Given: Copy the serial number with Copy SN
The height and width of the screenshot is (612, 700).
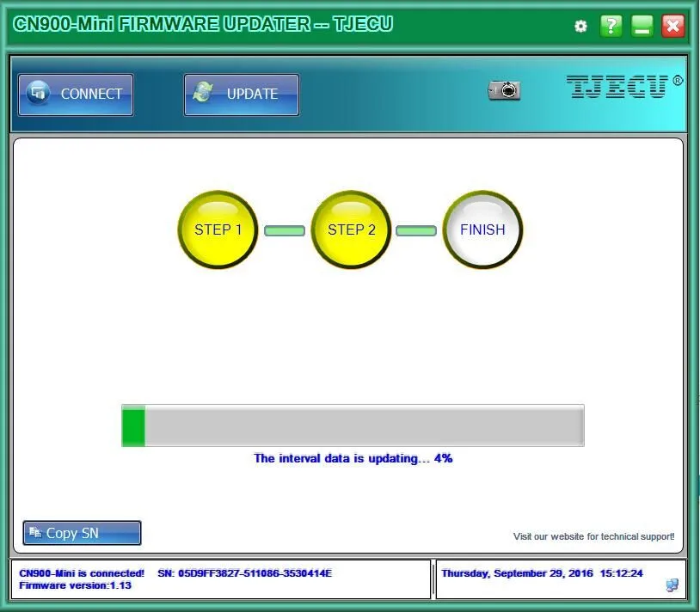Looking at the screenshot, I should [x=83, y=533].
